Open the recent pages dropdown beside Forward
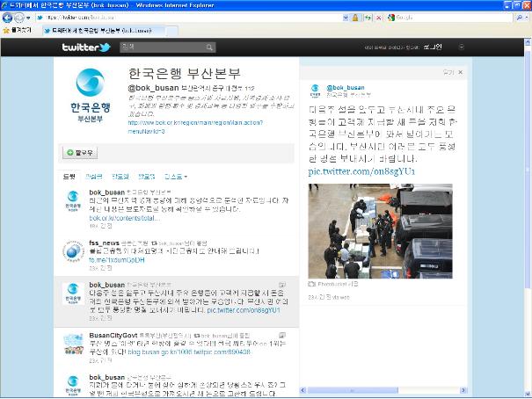Viewport: 532px width, 399px height. 28,18
